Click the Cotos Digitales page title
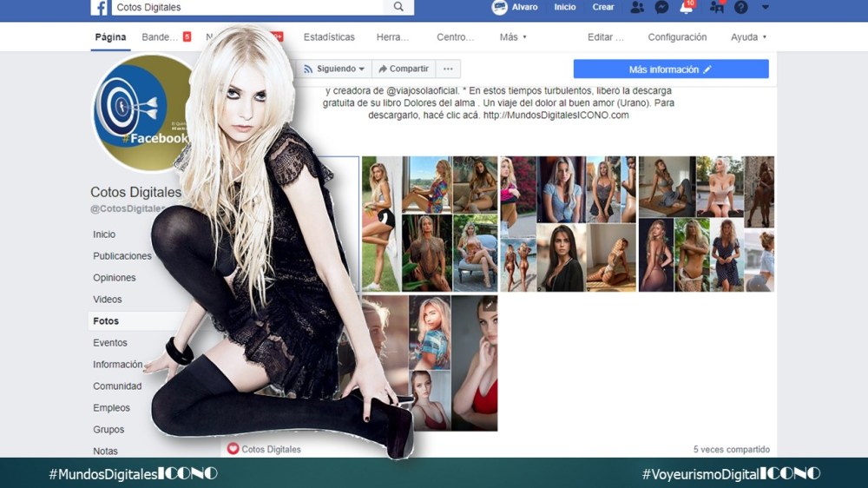The height and width of the screenshot is (488, 868). coord(135,192)
